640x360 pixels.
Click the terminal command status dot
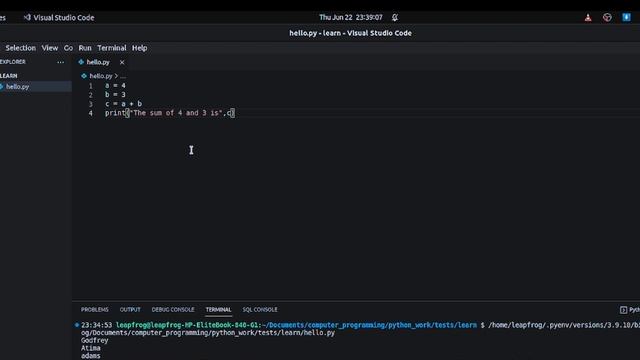(x=77, y=325)
